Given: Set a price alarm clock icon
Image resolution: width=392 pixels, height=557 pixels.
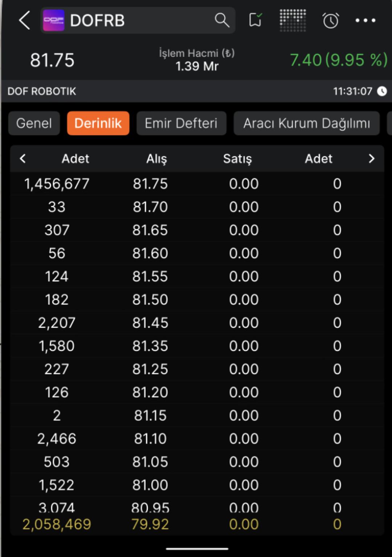Looking at the screenshot, I should [330, 20].
